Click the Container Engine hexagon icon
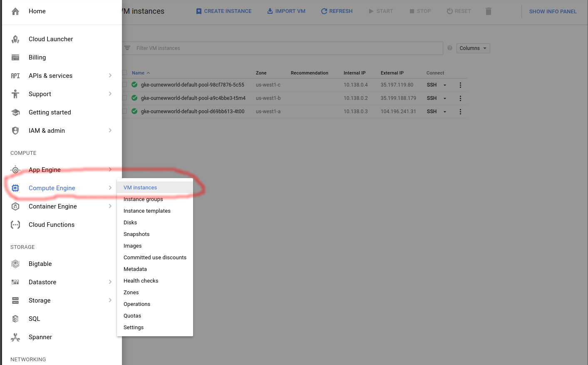 point(15,206)
